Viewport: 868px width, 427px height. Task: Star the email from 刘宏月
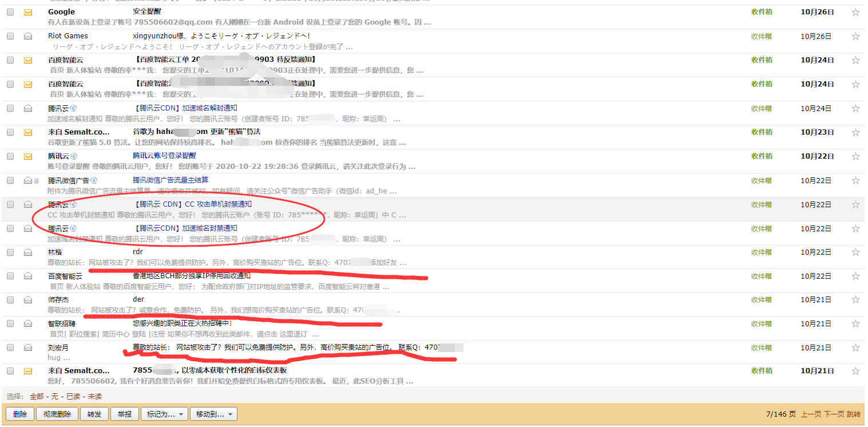click(x=855, y=347)
